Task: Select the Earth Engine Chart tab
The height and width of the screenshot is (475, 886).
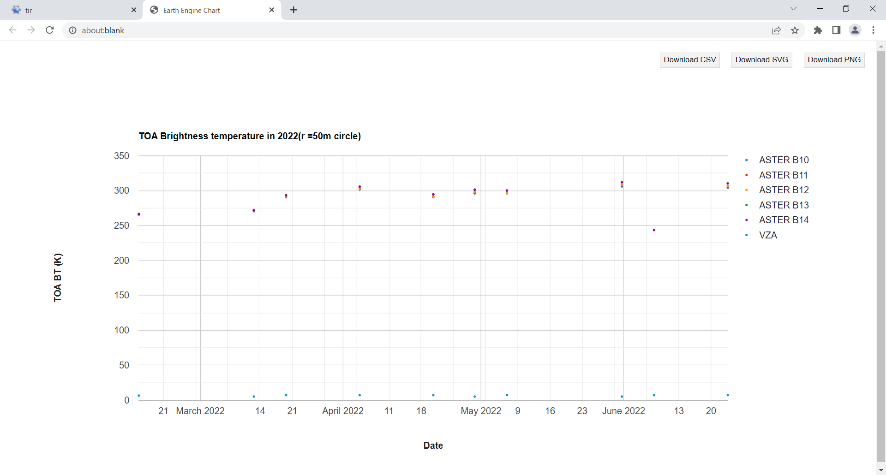Action: 205,9
